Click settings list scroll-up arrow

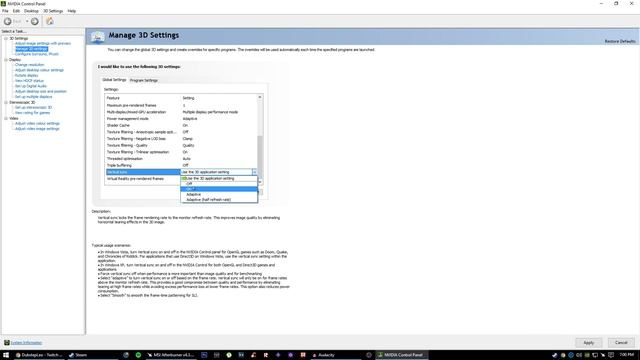coord(260,98)
